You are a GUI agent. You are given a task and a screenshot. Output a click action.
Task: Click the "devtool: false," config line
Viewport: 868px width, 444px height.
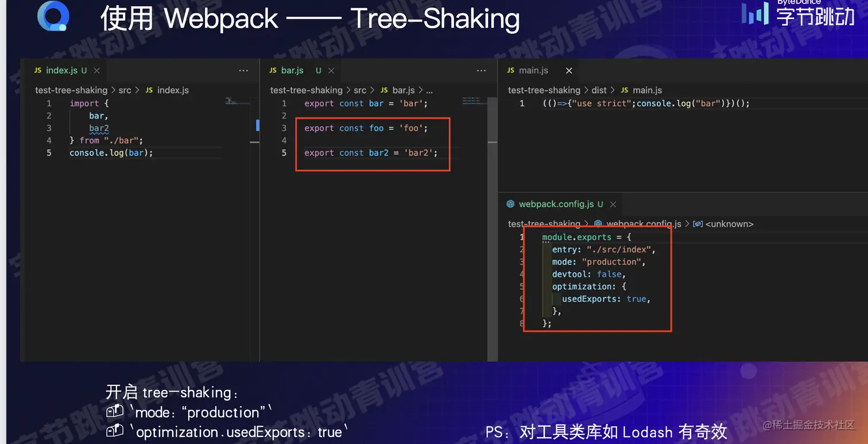[589, 274]
